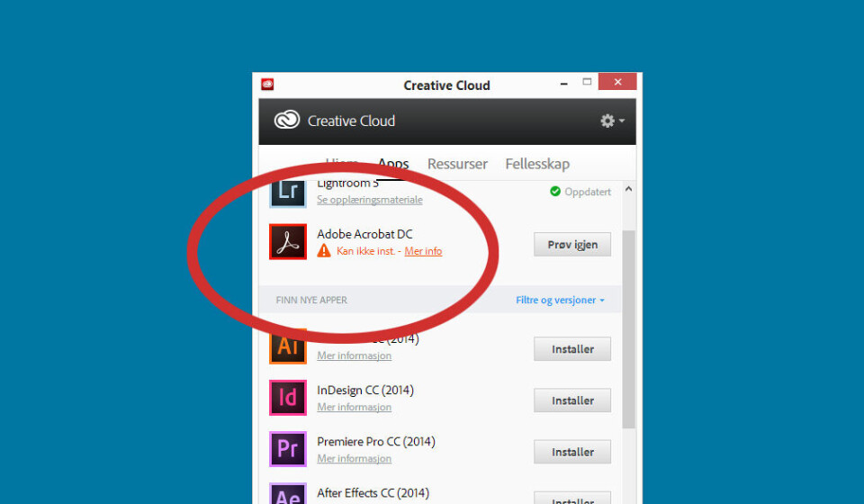Open Se opplæringsmateriale link under Lightroom
The height and width of the screenshot is (504, 864).
(x=369, y=200)
